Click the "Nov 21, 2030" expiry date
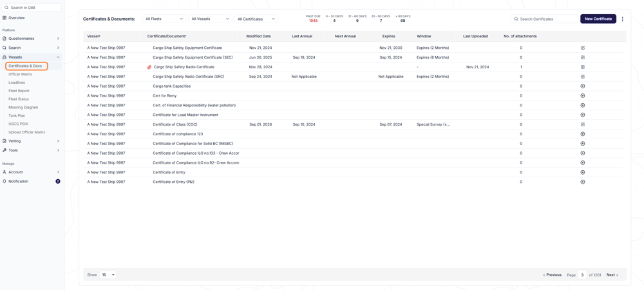The image size is (644, 290). pos(391,48)
